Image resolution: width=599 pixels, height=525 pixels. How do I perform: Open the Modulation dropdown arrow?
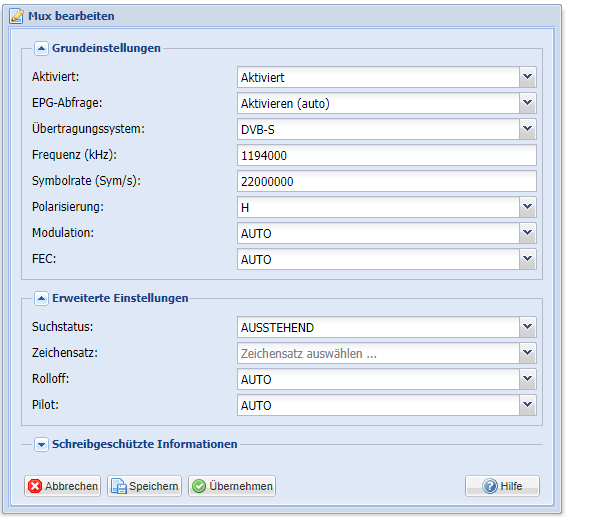point(528,233)
